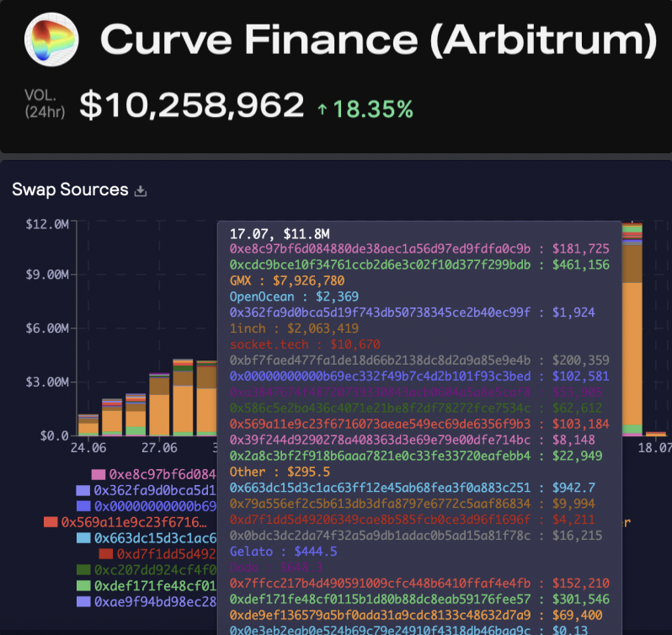Click tooltip row Gelato : $444.5

(283, 552)
